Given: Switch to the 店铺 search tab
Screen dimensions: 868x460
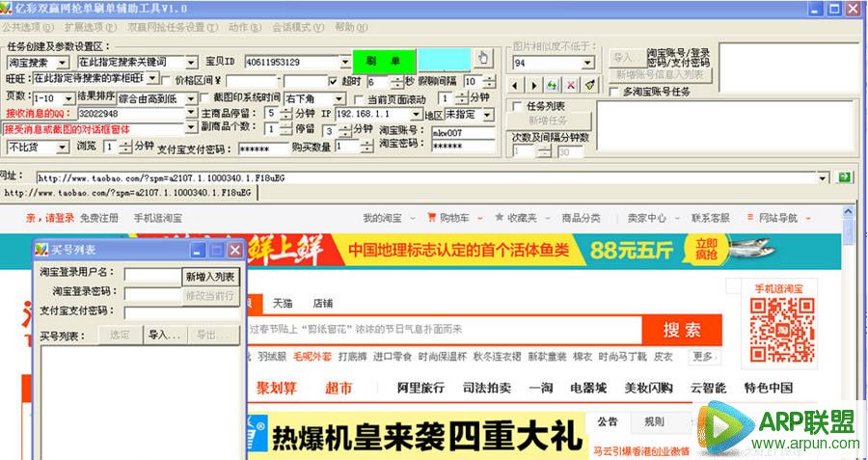Looking at the screenshot, I should pos(323,304).
